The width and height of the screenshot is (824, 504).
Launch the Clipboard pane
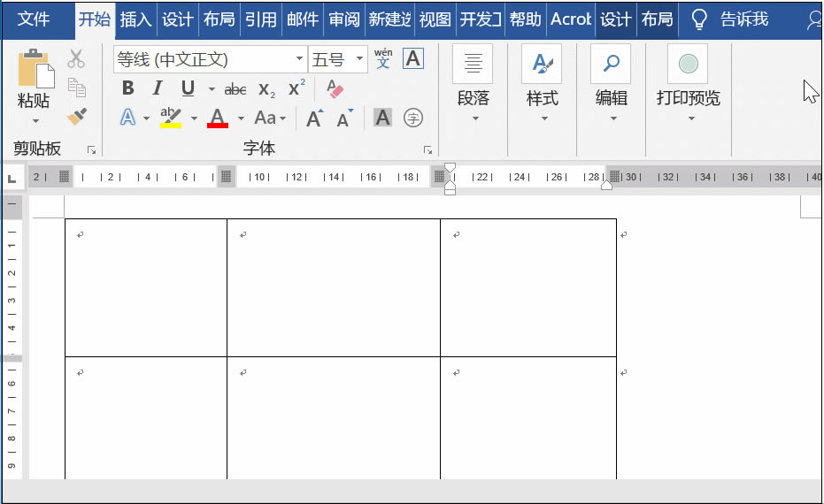(91, 150)
